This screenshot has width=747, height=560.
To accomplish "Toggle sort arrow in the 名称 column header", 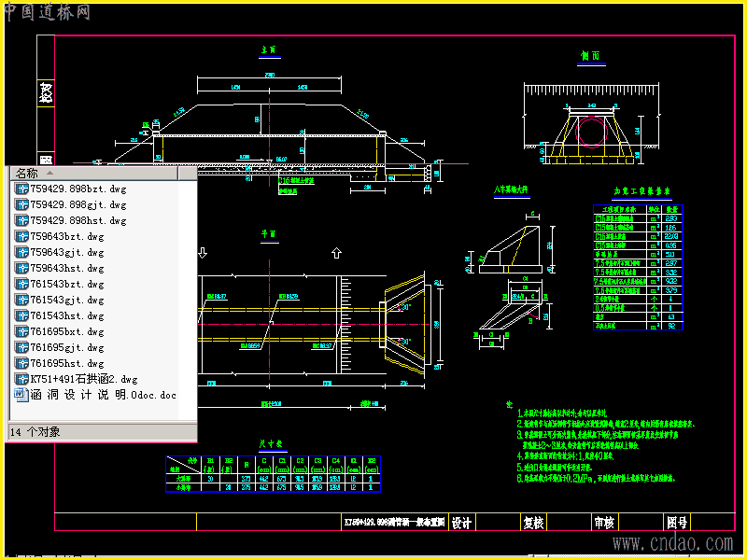I will (x=50, y=173).
